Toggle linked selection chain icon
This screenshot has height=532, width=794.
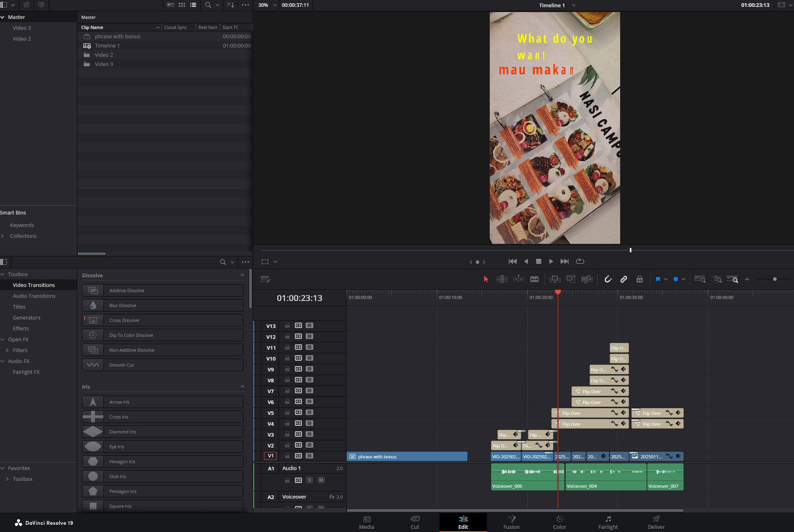coord(624,279)
